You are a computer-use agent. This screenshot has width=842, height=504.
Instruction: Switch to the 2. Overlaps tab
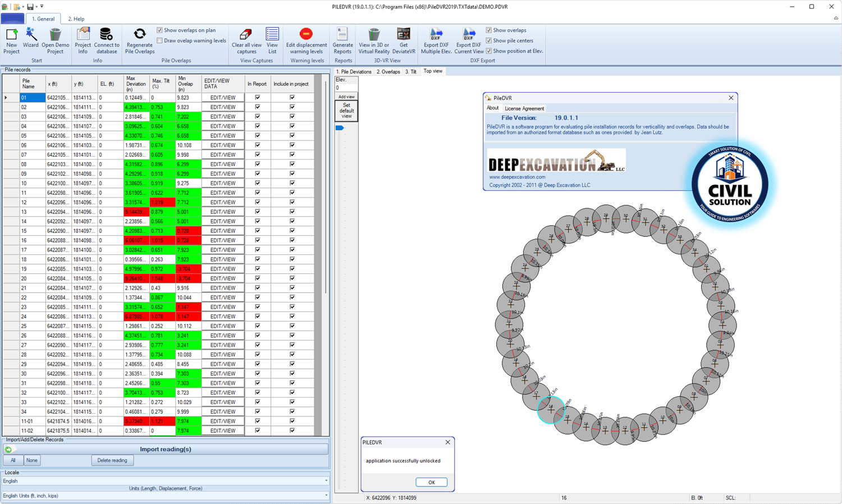point(388,72)
